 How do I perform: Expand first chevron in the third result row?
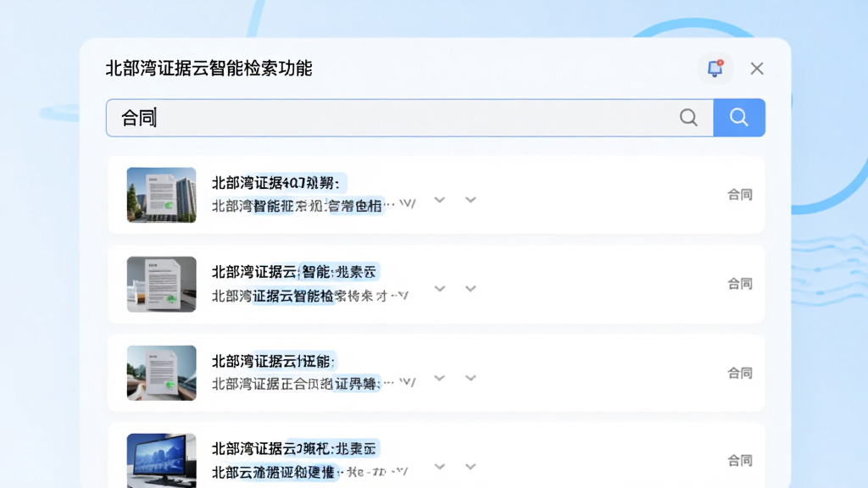tap(440, 378)
